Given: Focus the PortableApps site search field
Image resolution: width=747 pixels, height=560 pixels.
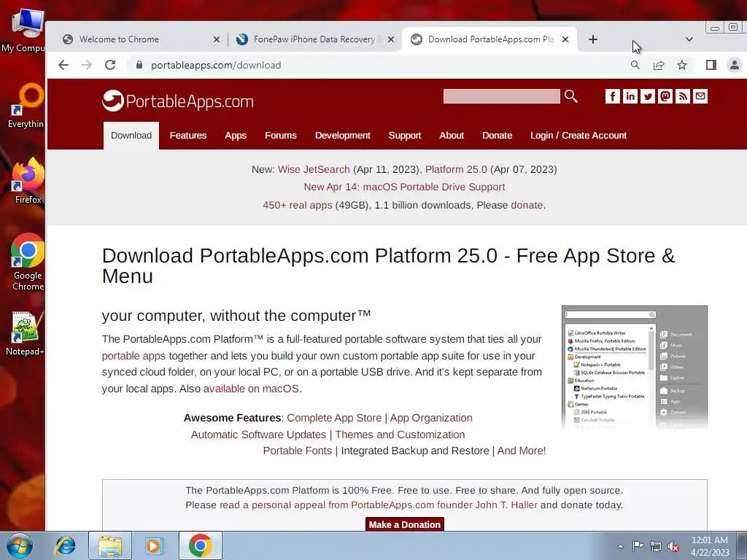Looking at the screenshot, I should [502, 96].
